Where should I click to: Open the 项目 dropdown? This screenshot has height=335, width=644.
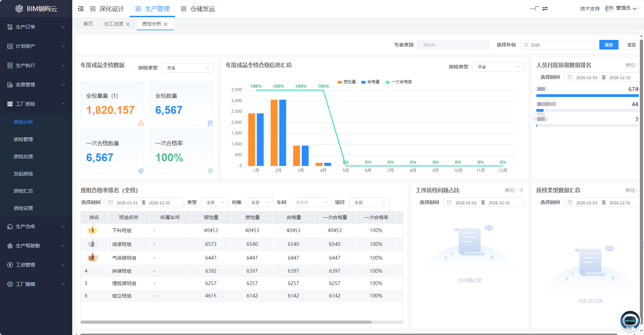pos(369,202)
